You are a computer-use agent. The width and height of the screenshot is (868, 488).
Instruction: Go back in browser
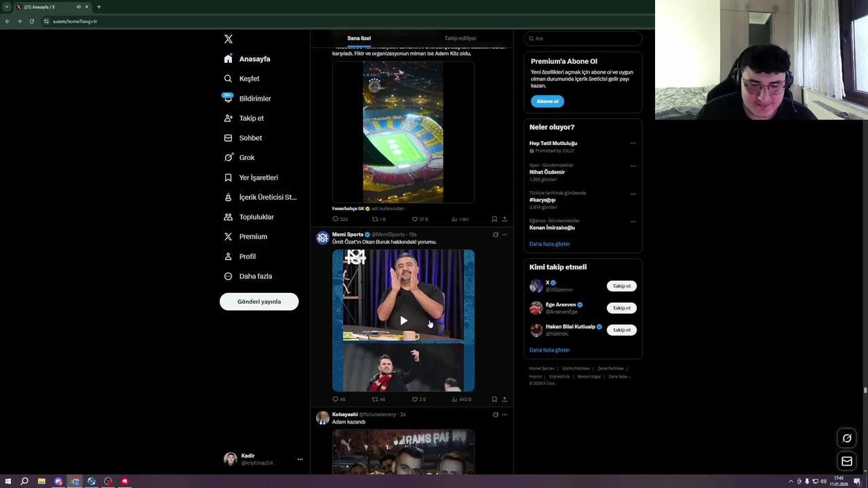click(x=7, y=21)
